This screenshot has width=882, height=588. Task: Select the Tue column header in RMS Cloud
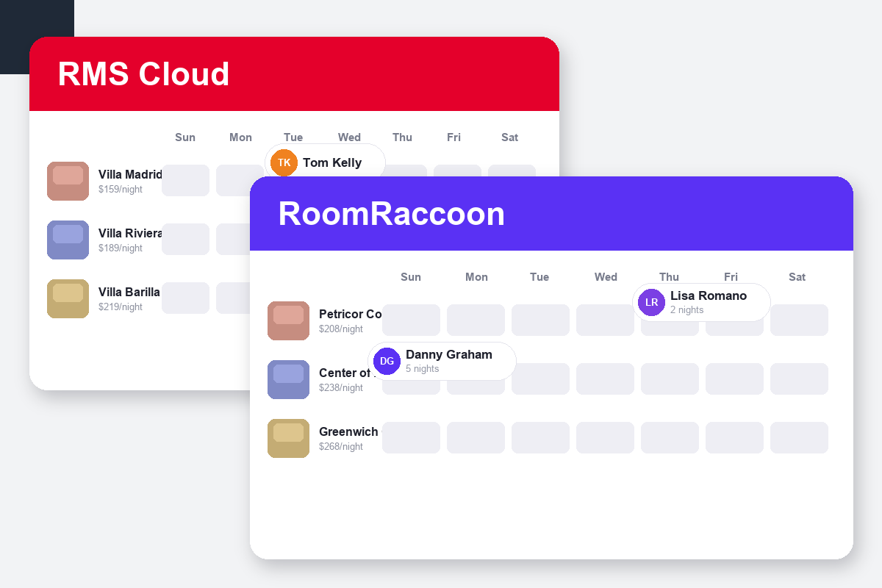[293, 137]
